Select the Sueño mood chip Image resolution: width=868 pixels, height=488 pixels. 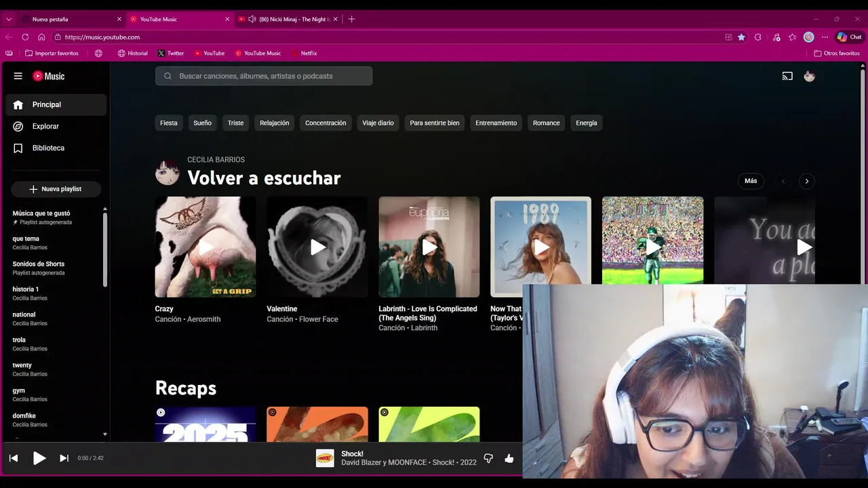coord(203,123)
